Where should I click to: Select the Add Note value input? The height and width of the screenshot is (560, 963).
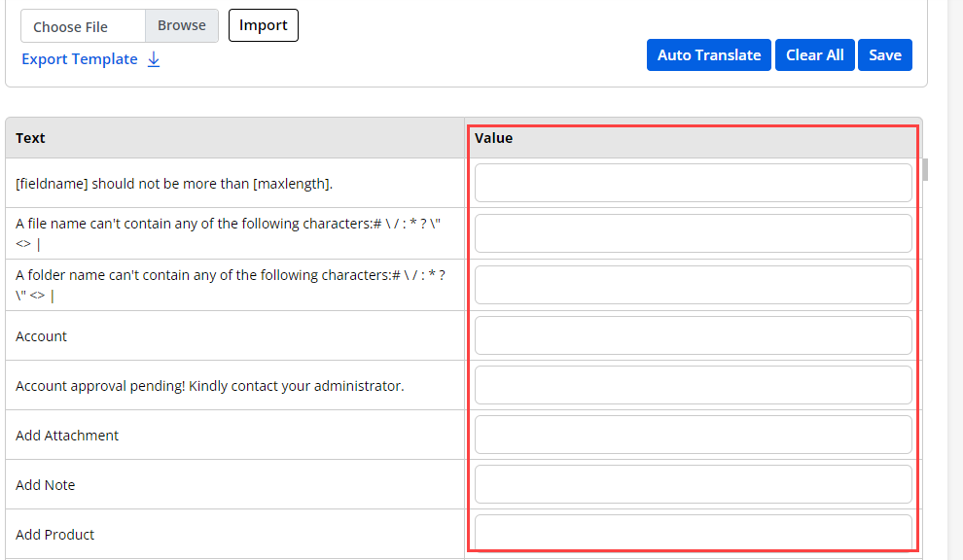pyautogui.click(x=693, y=484)
